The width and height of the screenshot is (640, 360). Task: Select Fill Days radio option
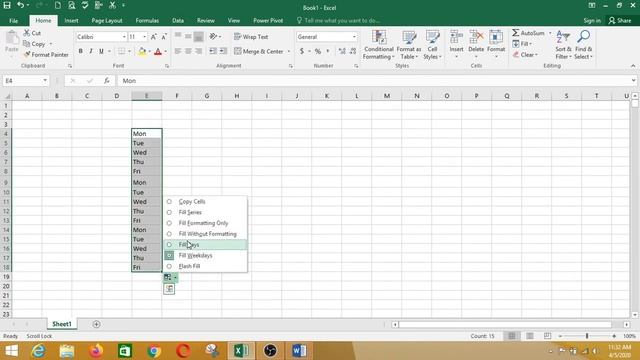coord(169,244)
